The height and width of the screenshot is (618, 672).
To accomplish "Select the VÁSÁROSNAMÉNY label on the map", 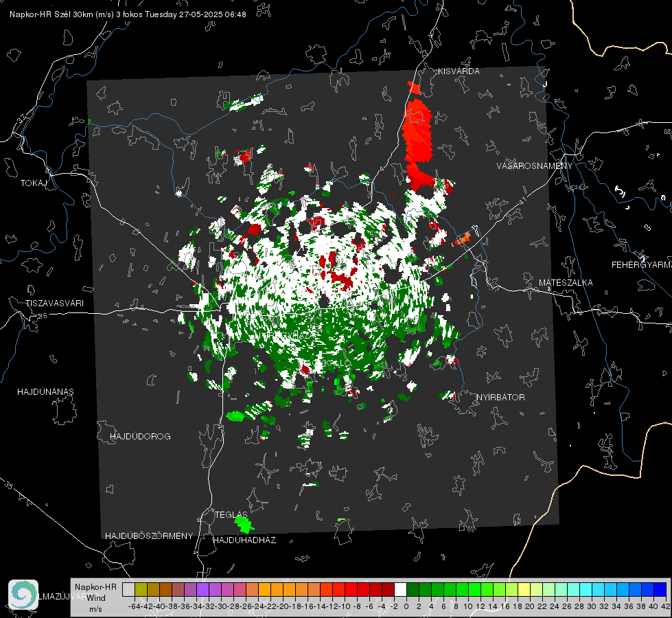I will 535,166.
